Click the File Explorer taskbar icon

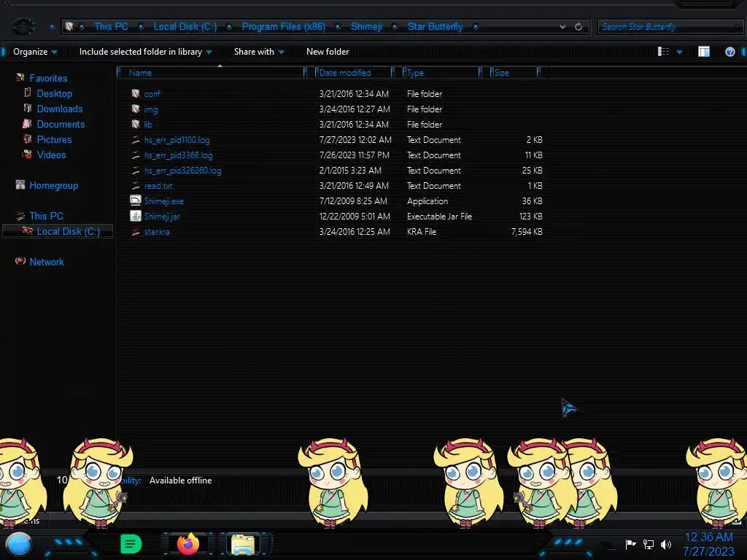point(243,544)
